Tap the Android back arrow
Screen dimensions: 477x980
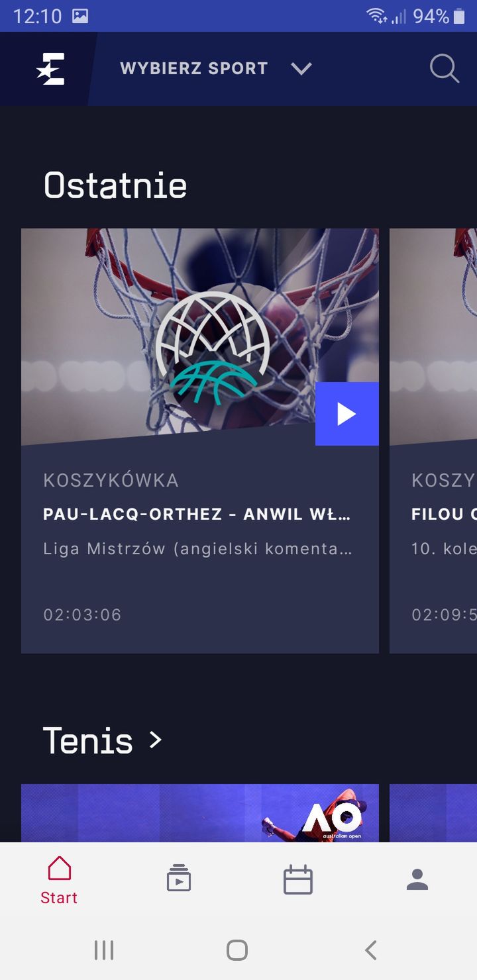[371, 950]
